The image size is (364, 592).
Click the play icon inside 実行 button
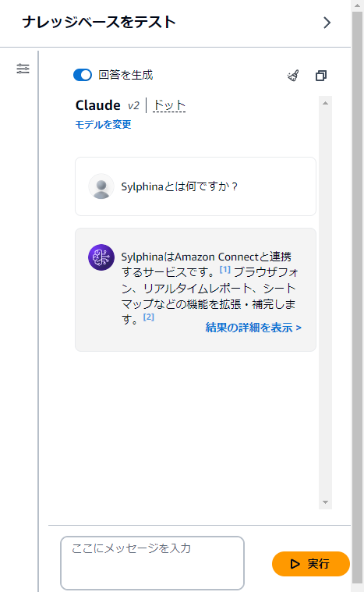pos(295,564)
